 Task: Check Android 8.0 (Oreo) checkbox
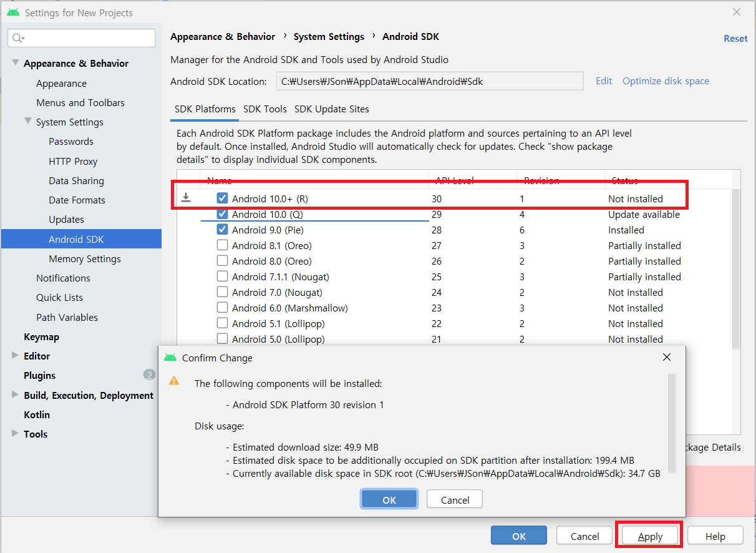click(222, 261)
